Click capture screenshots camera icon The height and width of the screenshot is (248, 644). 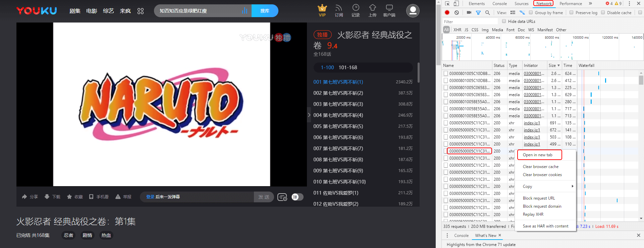click(469, 12)
